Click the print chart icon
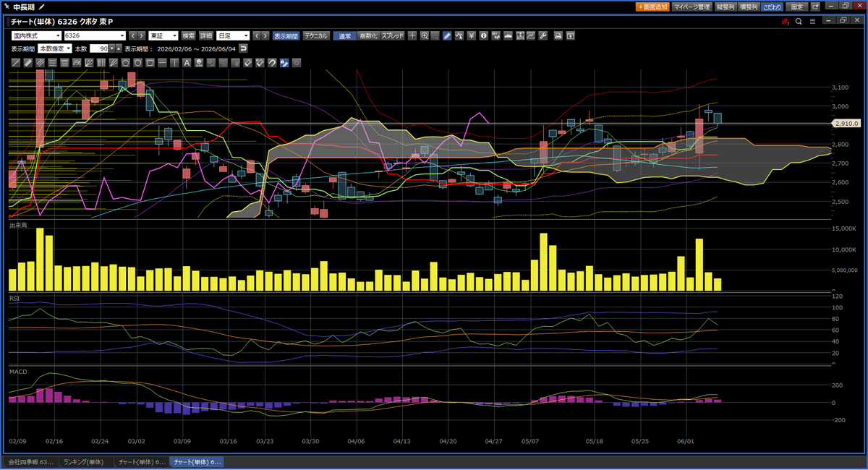Viewport: 868px width, 470px height. click(x=558, y=35)
